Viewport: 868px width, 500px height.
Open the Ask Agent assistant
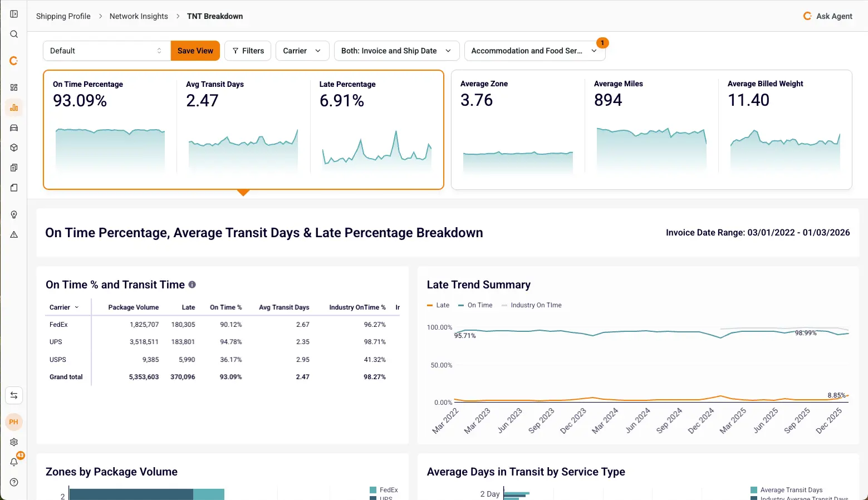[828, 16]
